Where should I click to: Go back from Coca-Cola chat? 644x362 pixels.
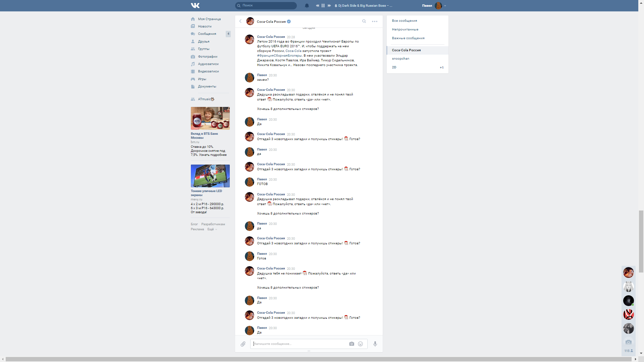tap(240, 21)
